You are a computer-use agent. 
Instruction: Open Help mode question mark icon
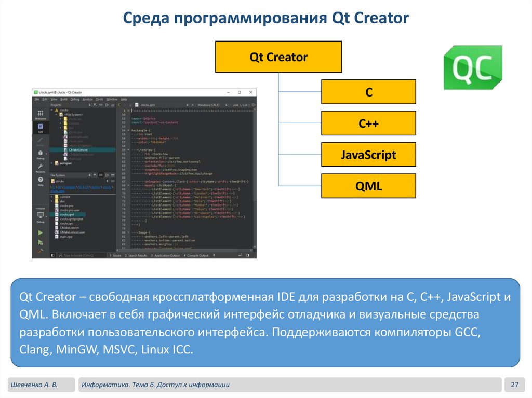41,181
